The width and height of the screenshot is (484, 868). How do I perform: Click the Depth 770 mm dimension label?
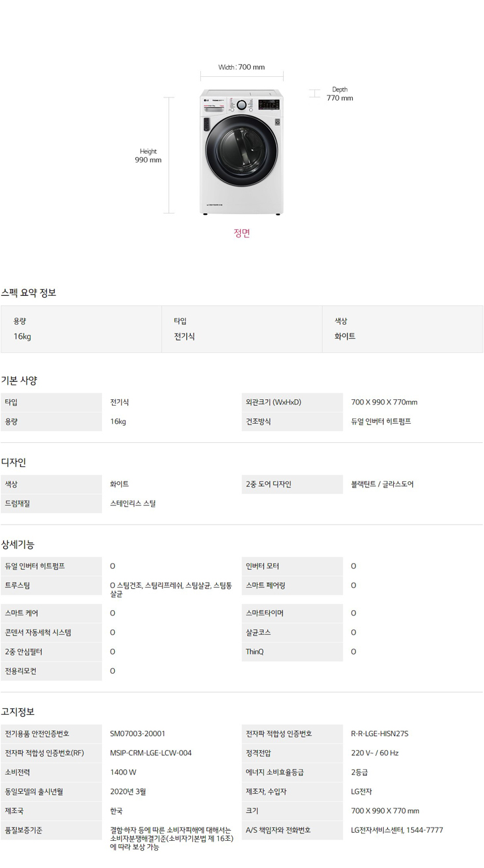(339, 94)
